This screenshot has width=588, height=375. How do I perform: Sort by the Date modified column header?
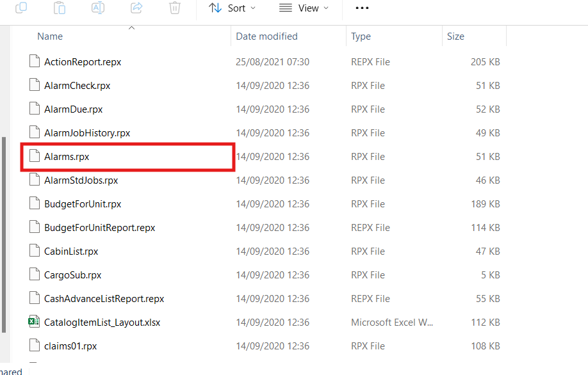(x=266, y=36)
